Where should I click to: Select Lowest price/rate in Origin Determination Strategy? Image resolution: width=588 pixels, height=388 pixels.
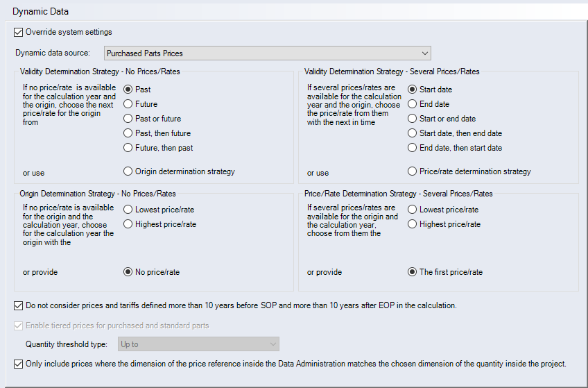[x=128, y=210]
